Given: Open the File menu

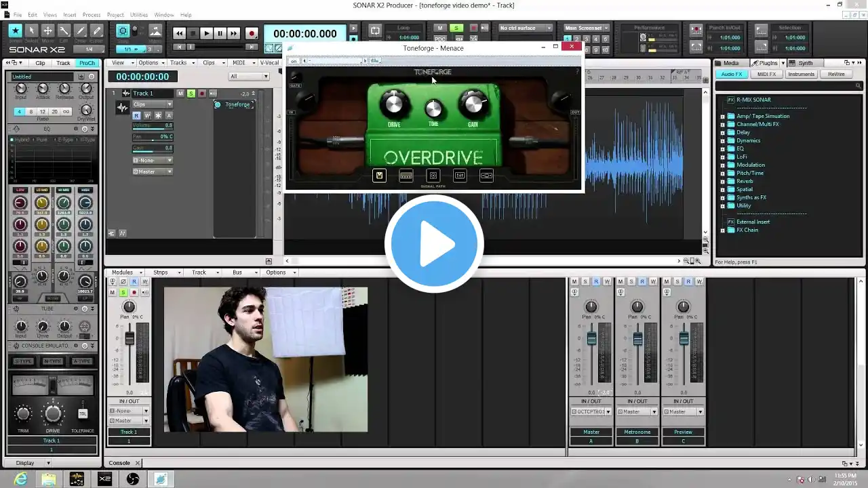Looking at the screenshot, I should point(18,15).
